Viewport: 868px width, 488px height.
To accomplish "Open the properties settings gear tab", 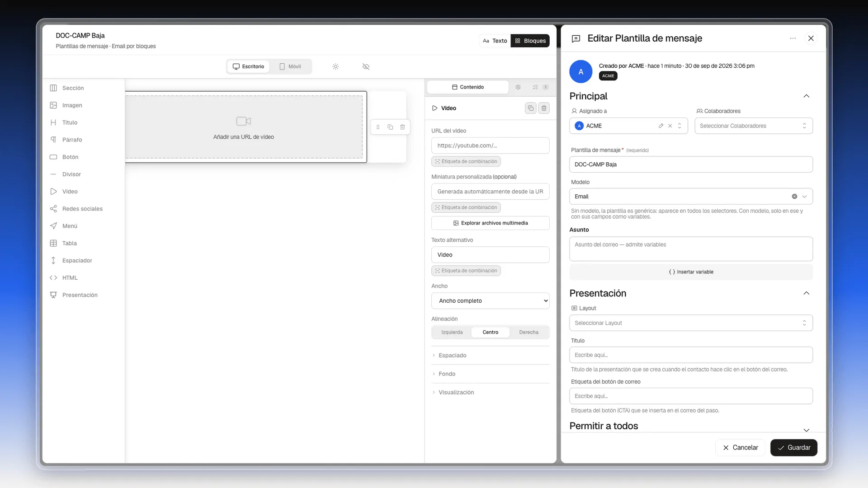I will 518,87.
